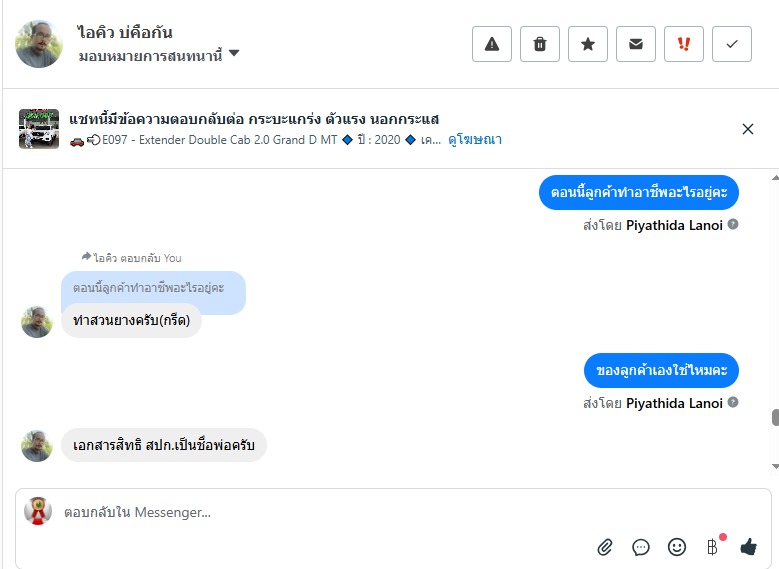
Task: Star this conversation as follow-up
Action: coord(588,44)
